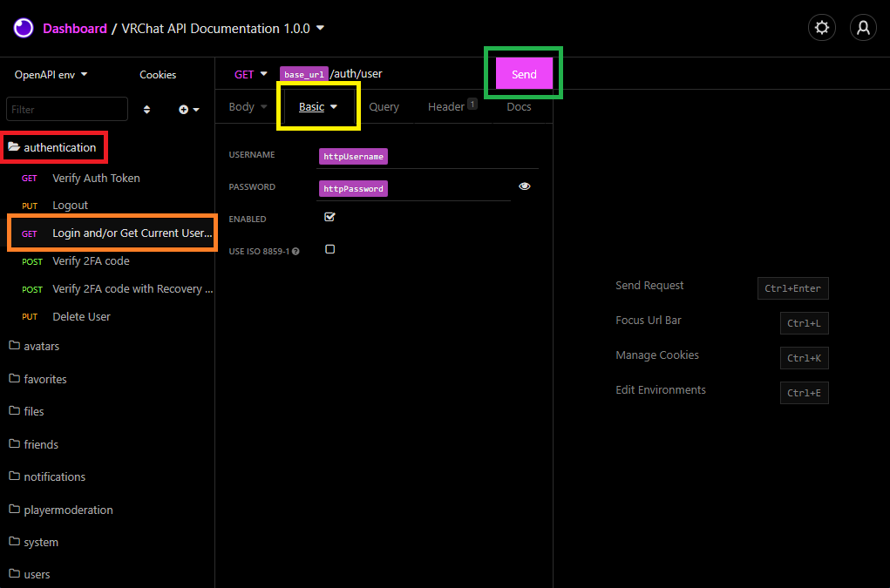Open the user account icon
The height and width of the screenshot is (588, 890).
(x=863, y=28)
